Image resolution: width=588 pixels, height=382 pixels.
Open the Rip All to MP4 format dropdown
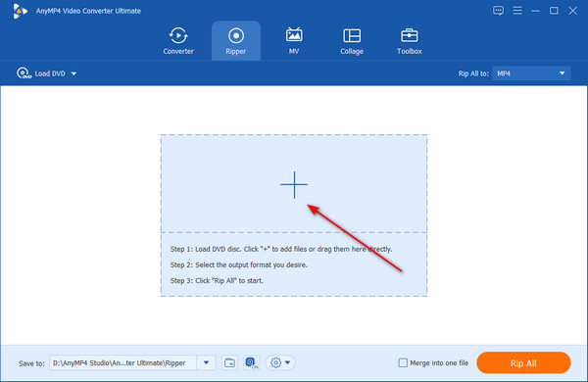click(531, 73)
